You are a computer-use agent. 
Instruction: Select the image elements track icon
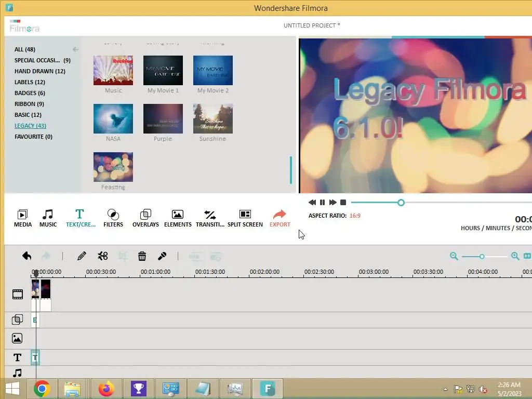pos(17,338)
